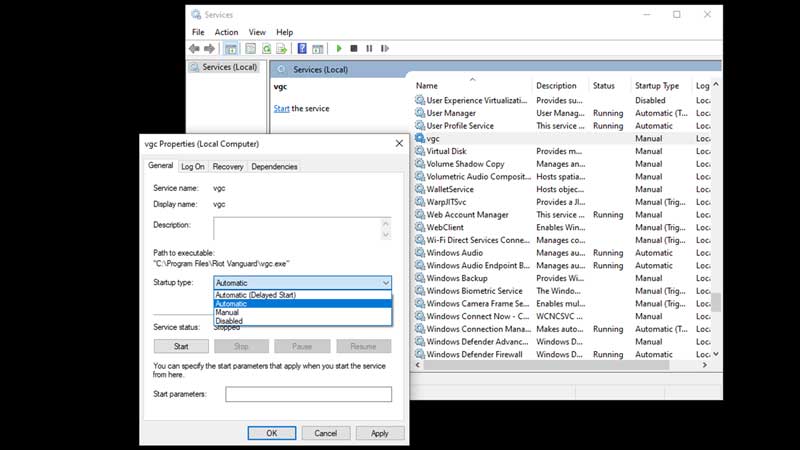800x450 pixels.
Task: Open the Recovery tab
Action: (x=228, y=166)
